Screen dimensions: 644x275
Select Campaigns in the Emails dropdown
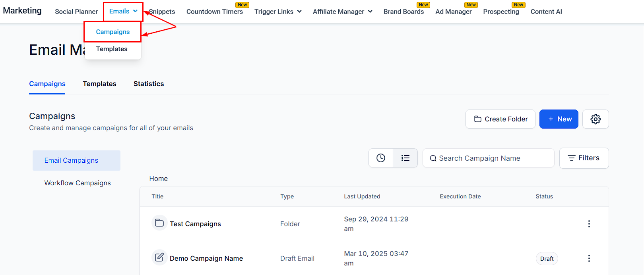(113, 32)
